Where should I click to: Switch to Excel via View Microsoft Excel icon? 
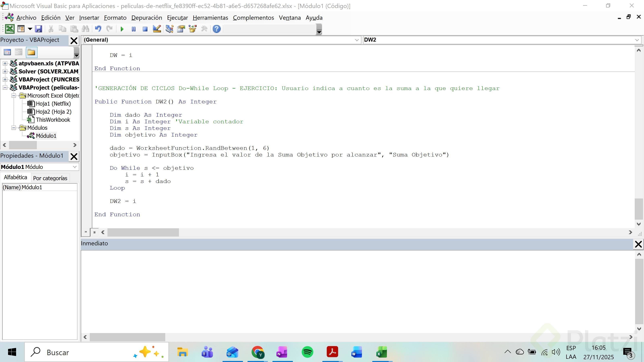pos(10,29)
